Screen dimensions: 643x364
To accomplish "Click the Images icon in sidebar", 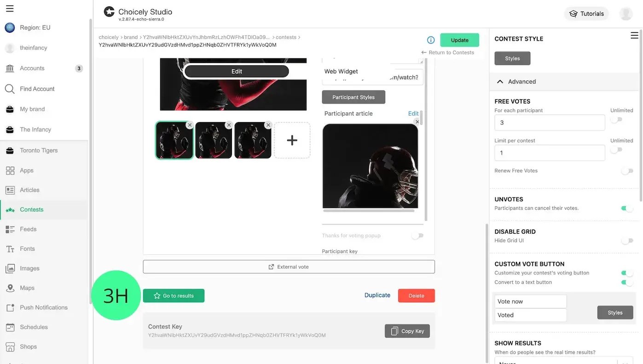I will click(x=10, y=269).
